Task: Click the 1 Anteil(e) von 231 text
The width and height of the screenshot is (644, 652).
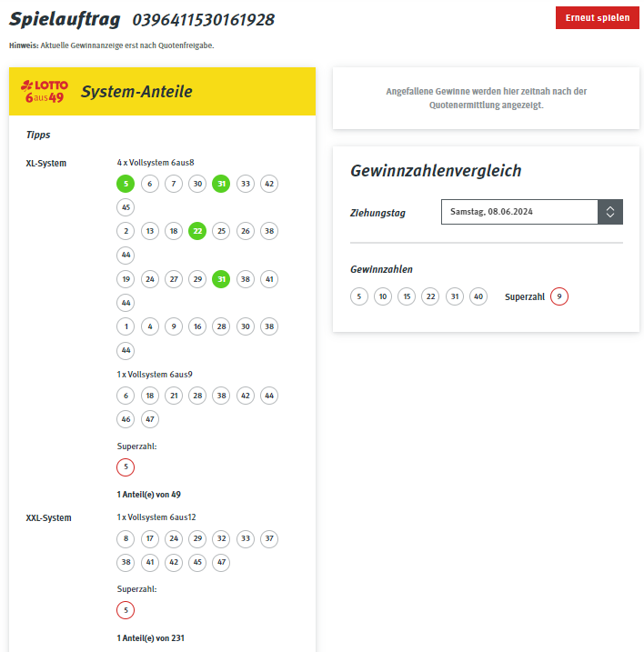Action: (151, 637)
